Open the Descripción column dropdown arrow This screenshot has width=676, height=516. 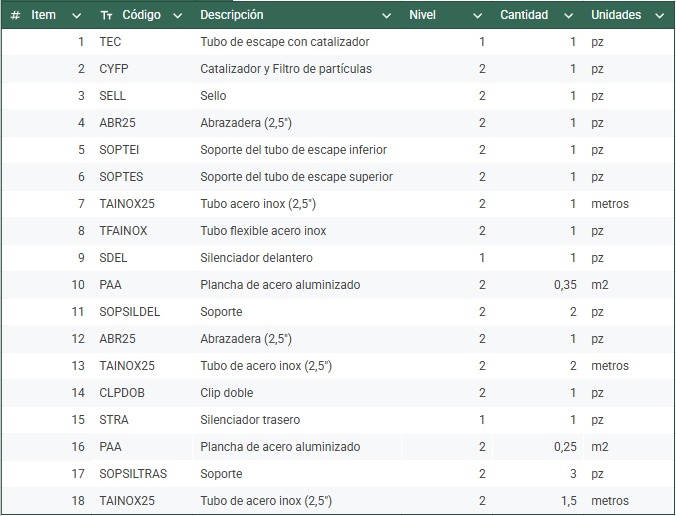coord(387,16)
